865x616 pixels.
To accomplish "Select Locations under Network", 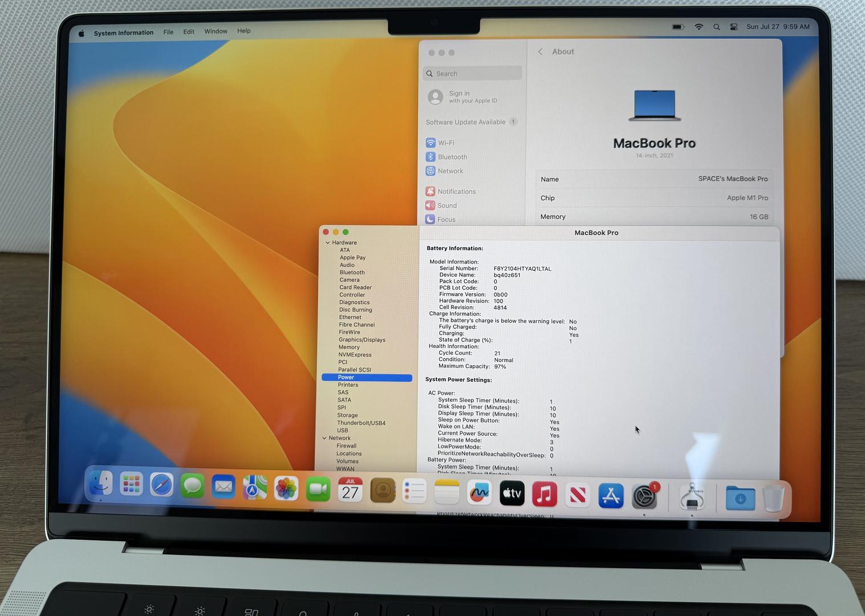I will [349, 453].
